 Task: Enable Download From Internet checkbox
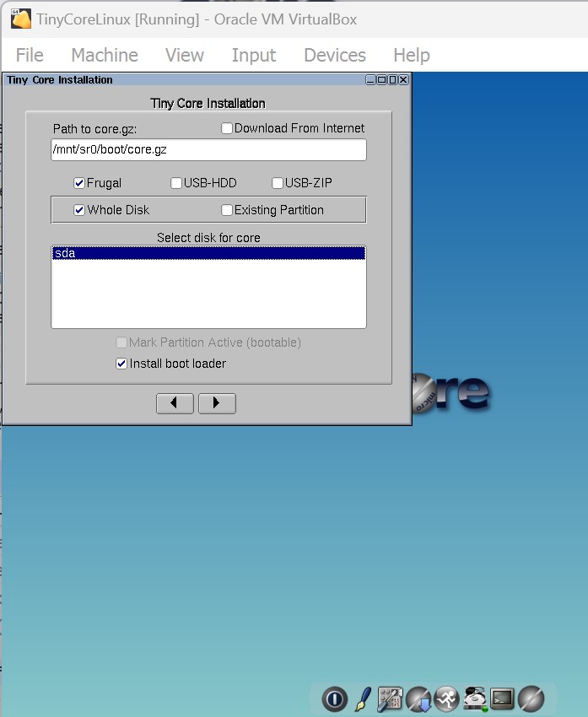click(x=226, y=128)
